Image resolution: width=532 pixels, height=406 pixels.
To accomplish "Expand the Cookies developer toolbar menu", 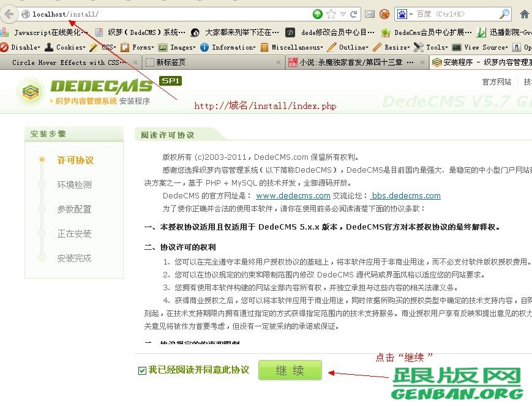I will coord(66,47).
